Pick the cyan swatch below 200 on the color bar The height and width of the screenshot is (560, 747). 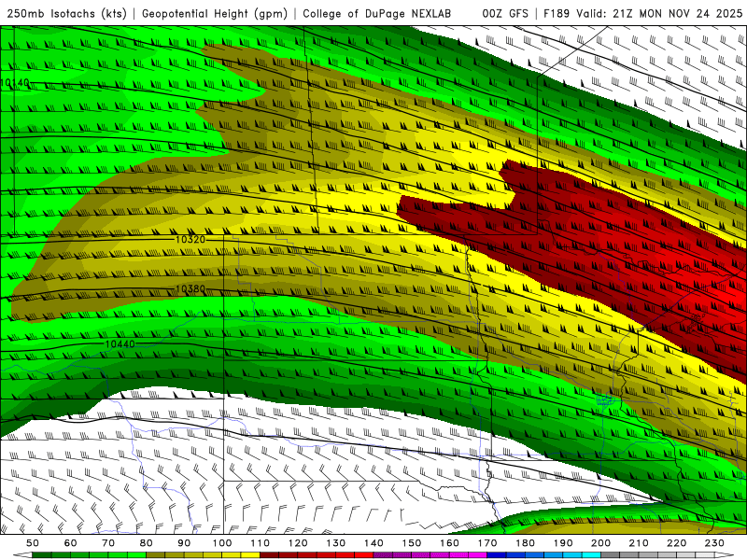591,555
